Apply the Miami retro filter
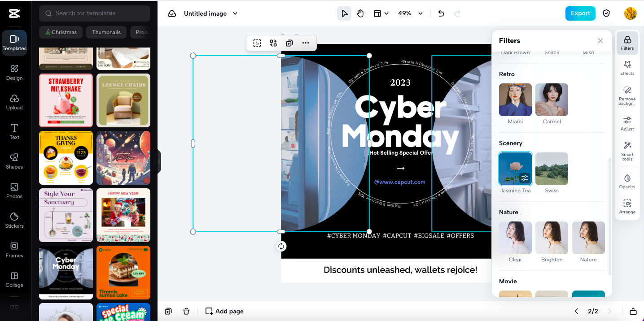 pyautogui.click(x=515, y=100)
